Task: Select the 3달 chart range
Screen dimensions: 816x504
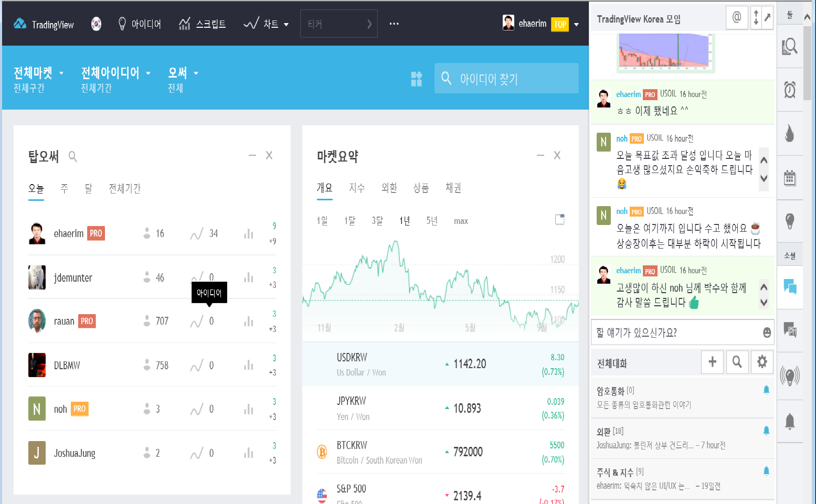Action: coord(377,221)
